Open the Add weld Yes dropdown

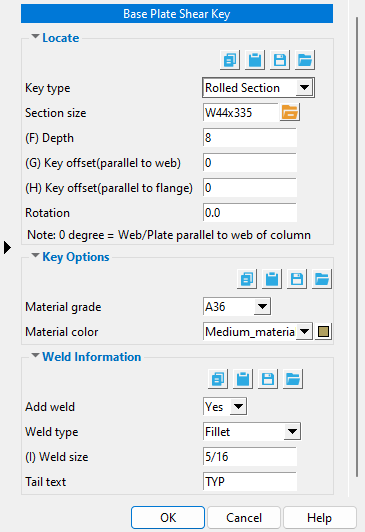pyautogui.click(x=225, y=406)
